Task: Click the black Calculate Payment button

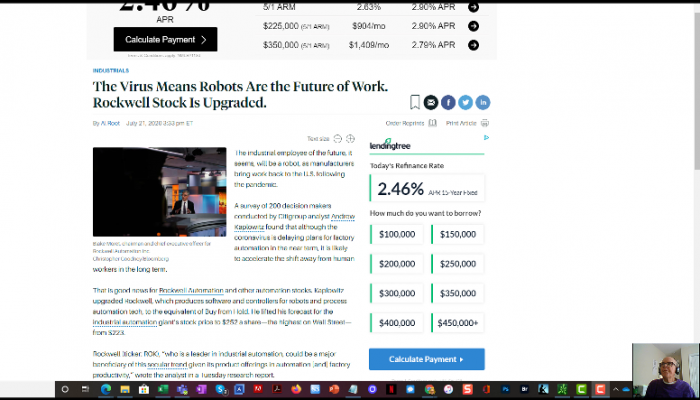Action: 165,39
